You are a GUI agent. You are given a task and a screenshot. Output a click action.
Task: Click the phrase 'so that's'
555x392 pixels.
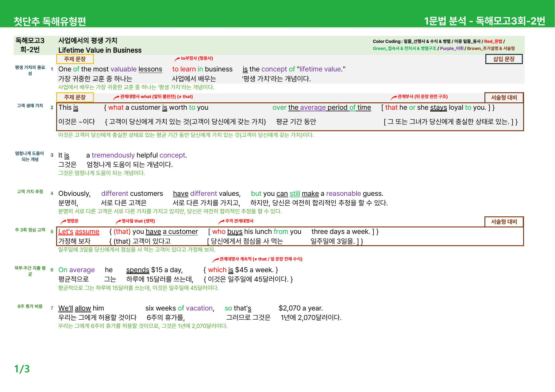238,308
